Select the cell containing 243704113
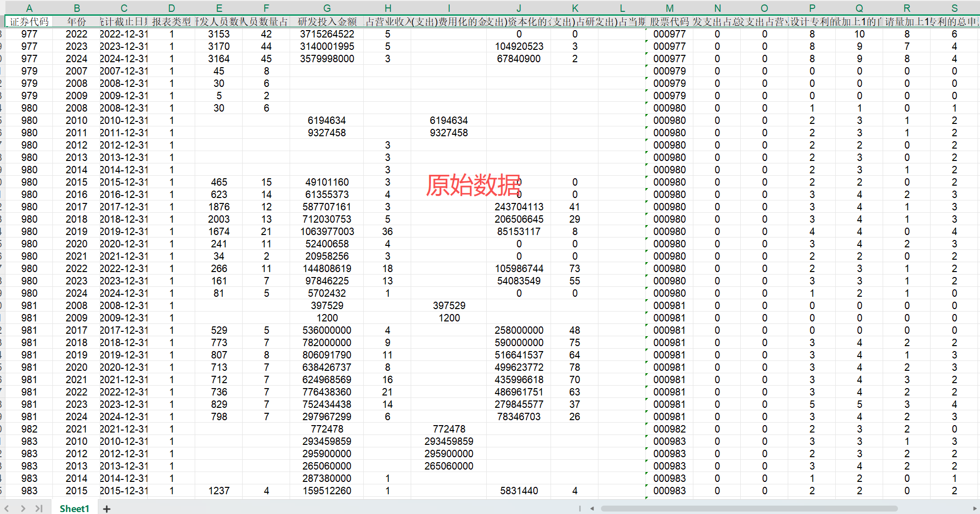Screen dimensions: 980x514 pyautogui.click(x=519, y=207)
